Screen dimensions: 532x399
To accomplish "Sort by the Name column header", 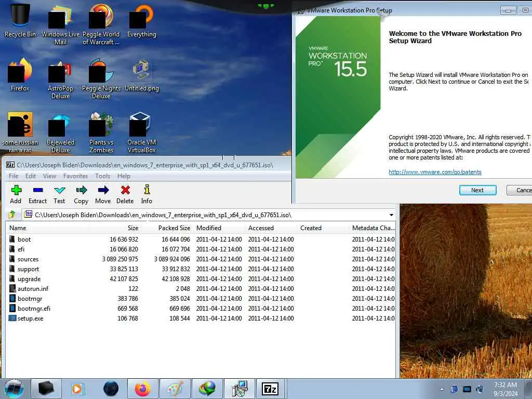I will pos(47,228).
